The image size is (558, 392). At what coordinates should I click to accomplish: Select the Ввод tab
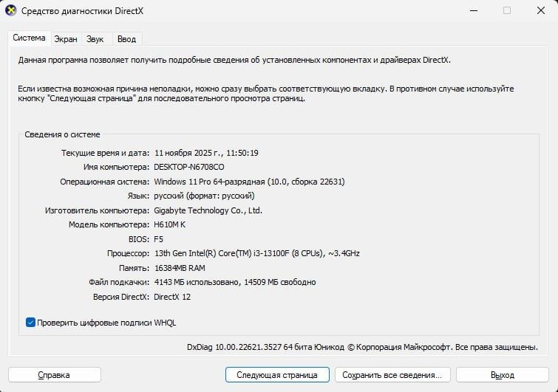pyautogui.click(x=126, y=39)
